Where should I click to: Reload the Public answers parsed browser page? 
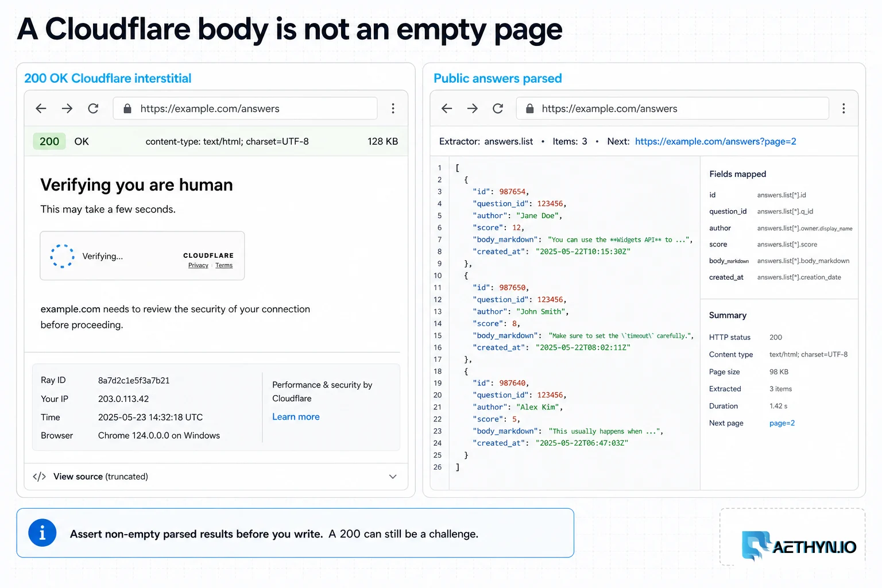(498, 109)
